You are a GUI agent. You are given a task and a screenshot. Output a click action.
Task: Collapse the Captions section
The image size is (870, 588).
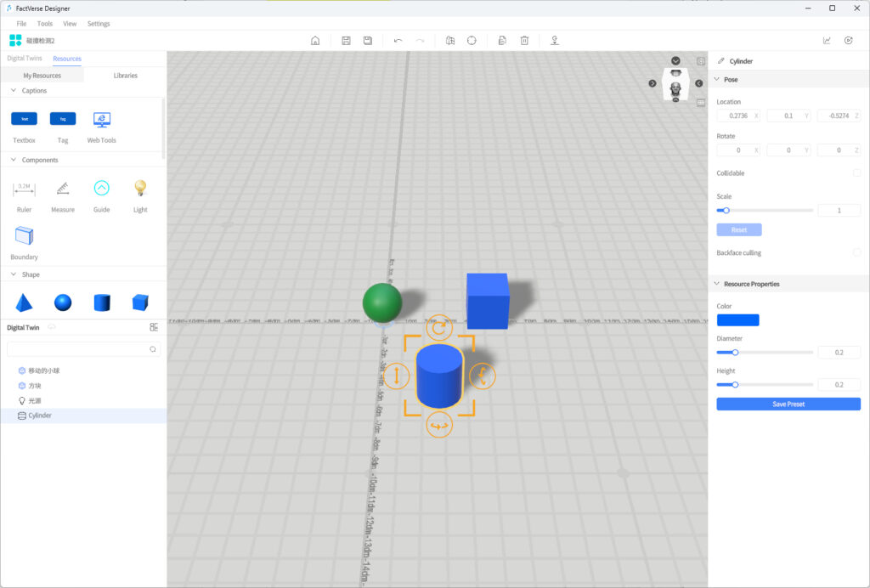(14, 90)
